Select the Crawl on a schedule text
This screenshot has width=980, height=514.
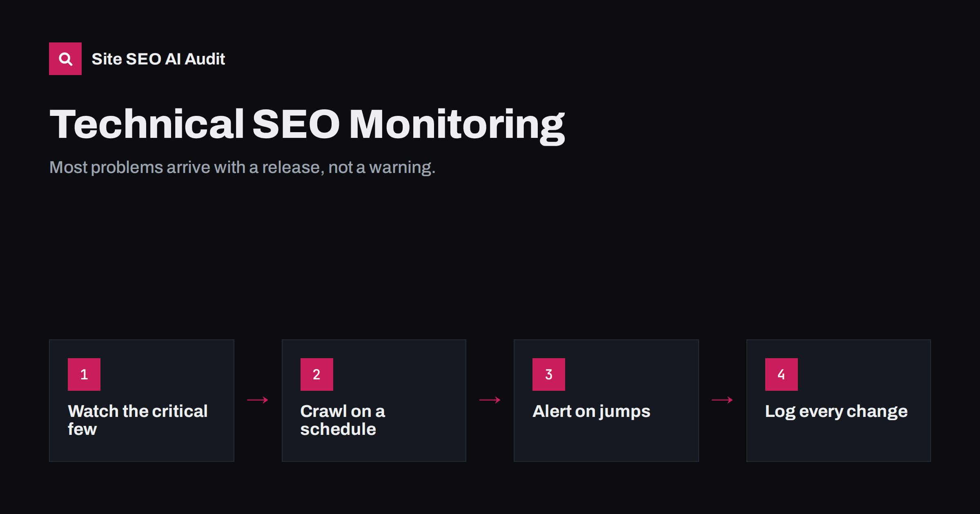[343, 420]
